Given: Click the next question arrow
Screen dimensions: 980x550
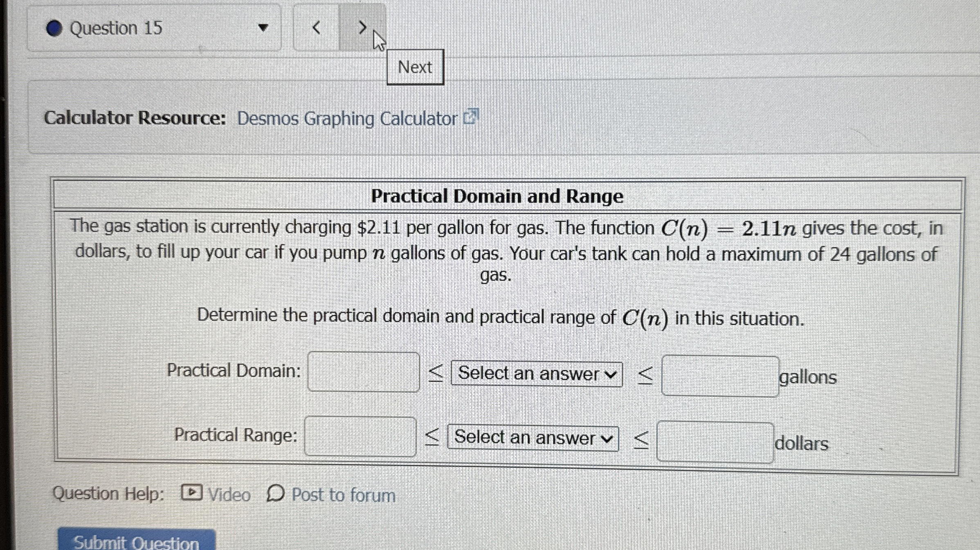Looking at the screenshot, I should [362, 28].
